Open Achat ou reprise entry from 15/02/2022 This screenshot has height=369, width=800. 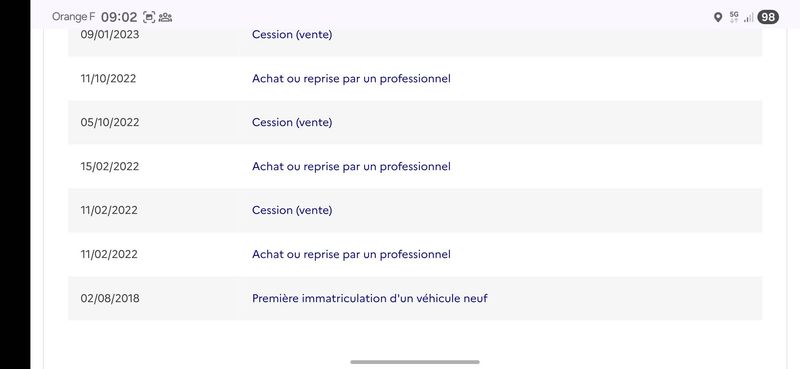tap(351, 166)
